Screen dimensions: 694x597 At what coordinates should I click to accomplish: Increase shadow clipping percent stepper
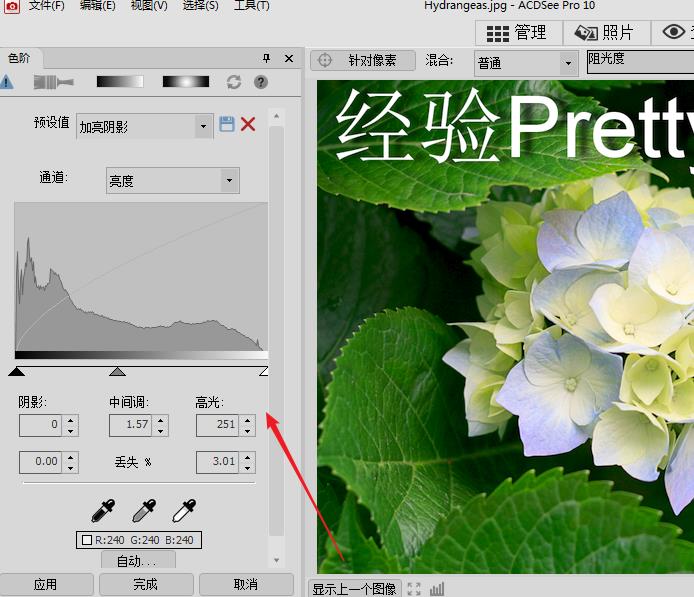coord(71,457)
